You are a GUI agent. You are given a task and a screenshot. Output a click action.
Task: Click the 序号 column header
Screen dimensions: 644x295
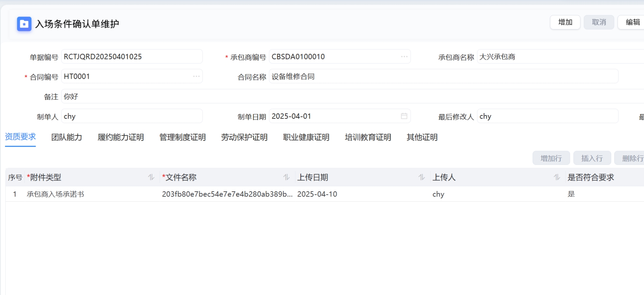[x=15, y=177]
